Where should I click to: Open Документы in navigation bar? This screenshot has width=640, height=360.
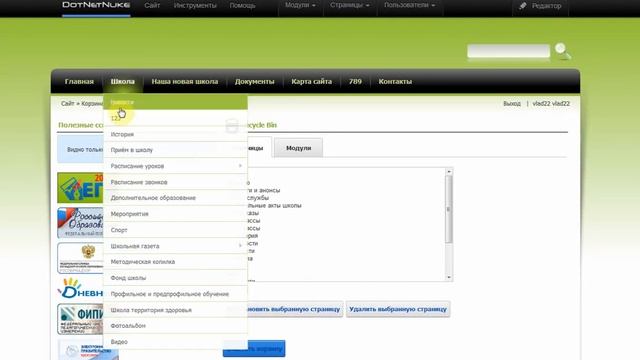pyautogui.click(x=254, y=81)
